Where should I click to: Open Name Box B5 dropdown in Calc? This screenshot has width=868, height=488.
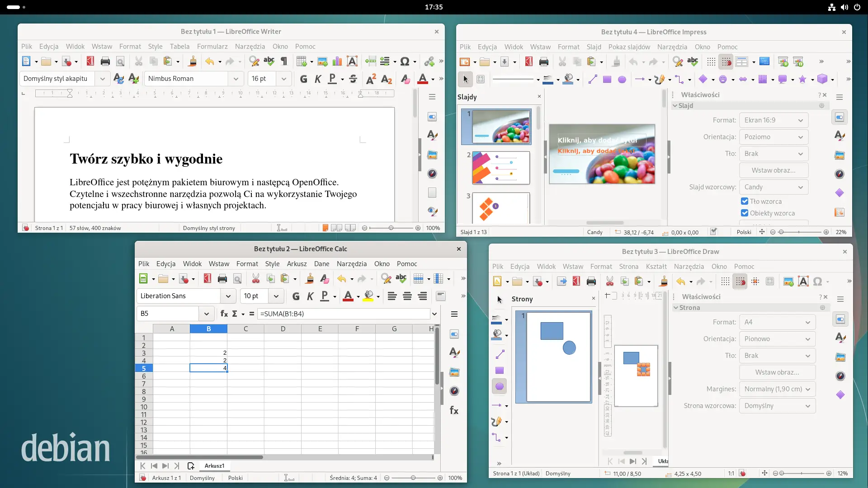pos(207,314)
